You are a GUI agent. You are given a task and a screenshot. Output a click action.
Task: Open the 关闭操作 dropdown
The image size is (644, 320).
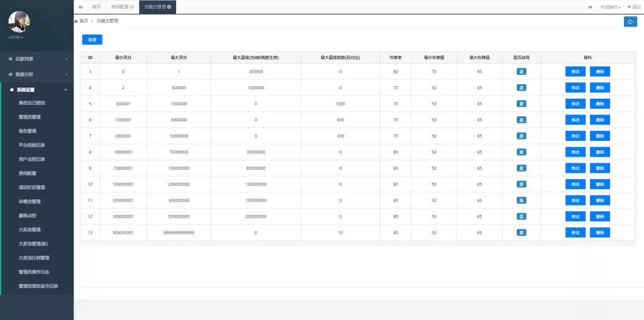click(x=610, y=7)
